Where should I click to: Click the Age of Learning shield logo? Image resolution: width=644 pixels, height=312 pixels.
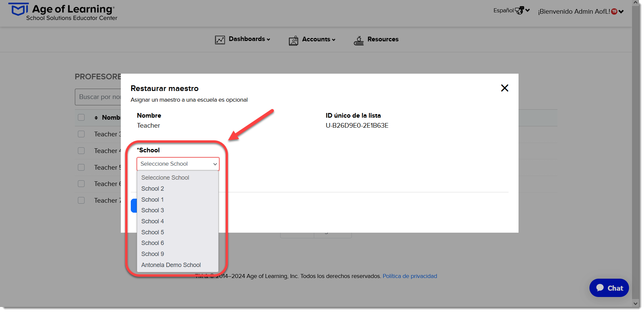(x=18, y=9)
